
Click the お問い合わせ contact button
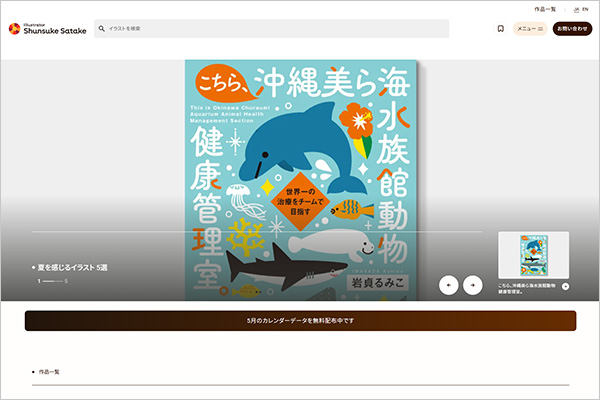(572, 29)
